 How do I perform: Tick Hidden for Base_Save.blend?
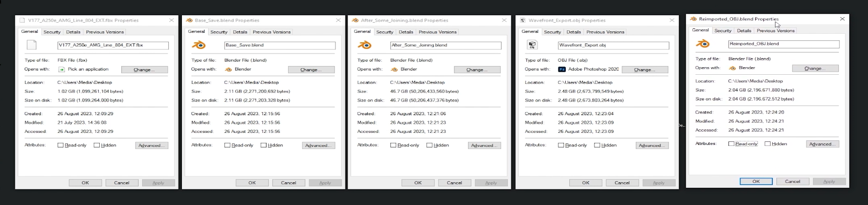click(x=263, y=145)
